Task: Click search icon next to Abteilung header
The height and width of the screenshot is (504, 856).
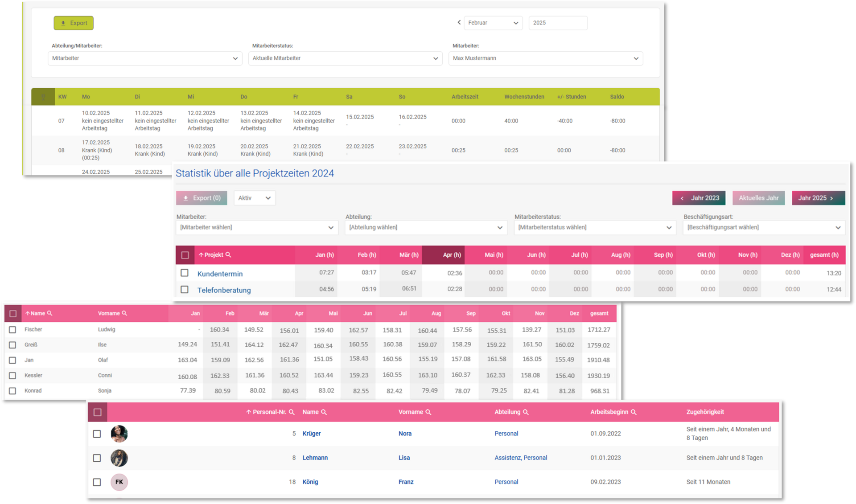Action: click(x=526, y=412)
